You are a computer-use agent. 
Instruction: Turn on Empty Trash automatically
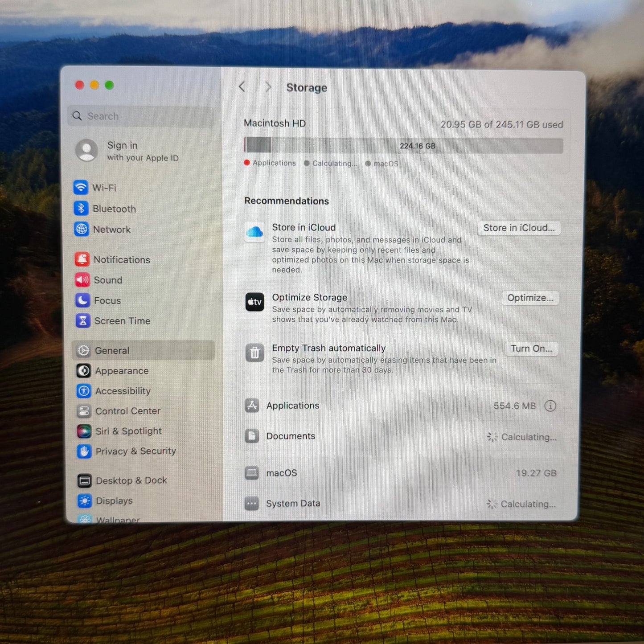tap(531, 349)
